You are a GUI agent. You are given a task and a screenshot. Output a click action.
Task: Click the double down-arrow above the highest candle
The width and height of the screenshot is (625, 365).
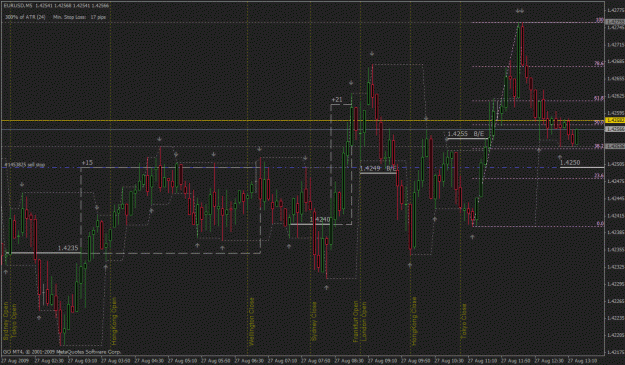519,11
